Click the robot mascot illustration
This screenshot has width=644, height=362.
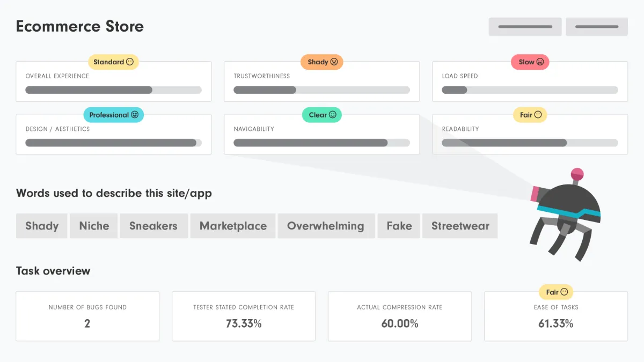coord(563,215)
